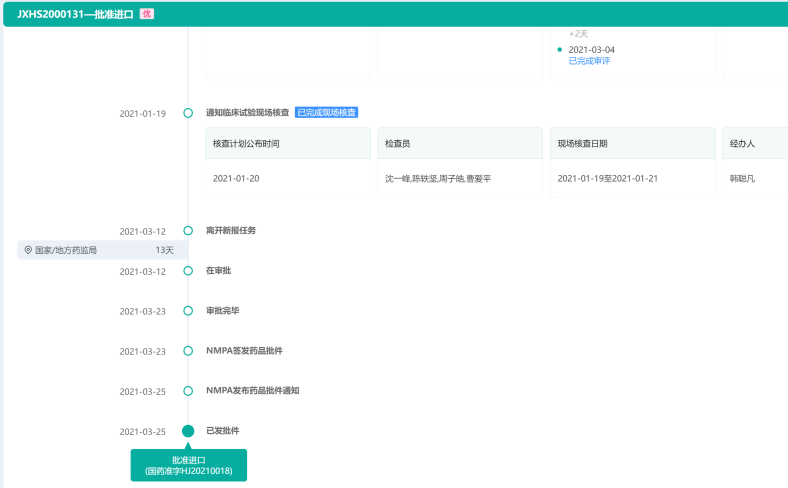
Task: Click the filled circle for 已发批件
Action: pyautogui.click(x=188, y=431)
